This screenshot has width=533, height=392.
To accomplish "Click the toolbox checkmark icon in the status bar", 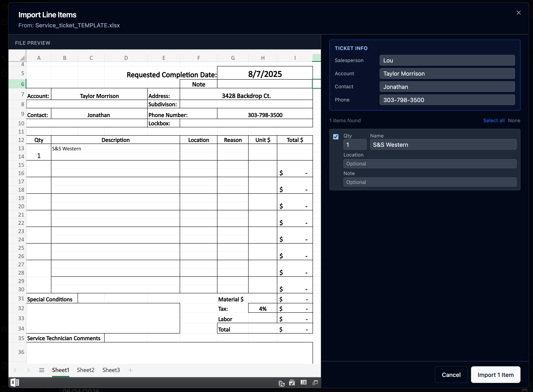I will click(292, 382).
